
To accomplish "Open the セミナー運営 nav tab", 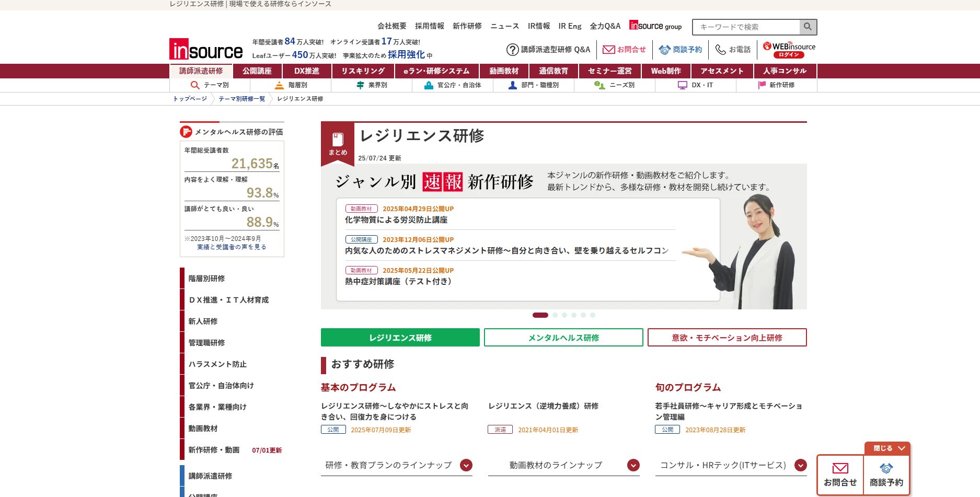I will click(610, 71).
